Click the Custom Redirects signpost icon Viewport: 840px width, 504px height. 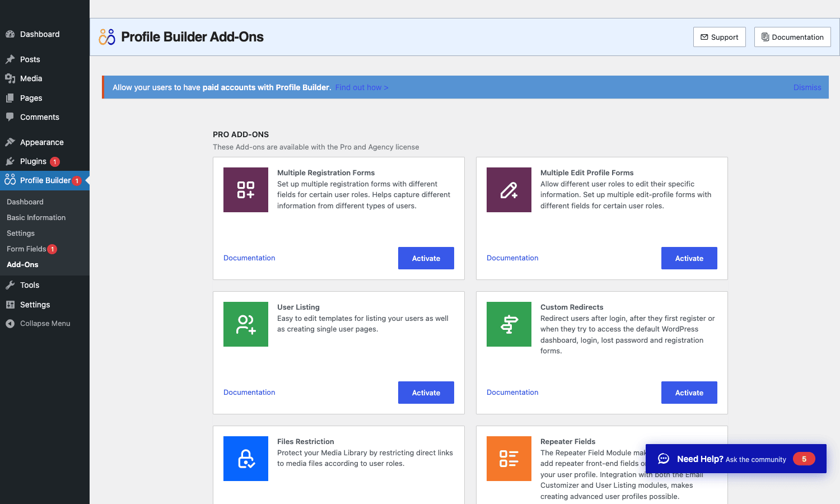click(509, 324)
